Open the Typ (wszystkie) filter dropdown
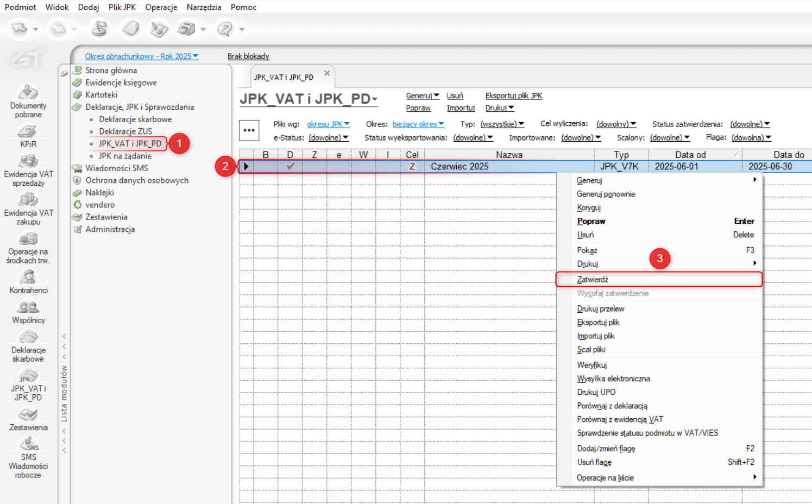This screenshot has width=812, height=504. click(x=502, y=124)
